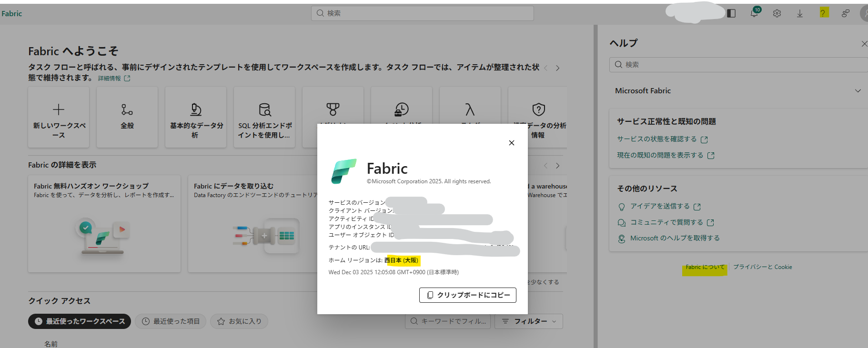The height and width of the screenshot is (348, 868).
Task: Go to next task flow templates arrow
Action: click(557, 68)
